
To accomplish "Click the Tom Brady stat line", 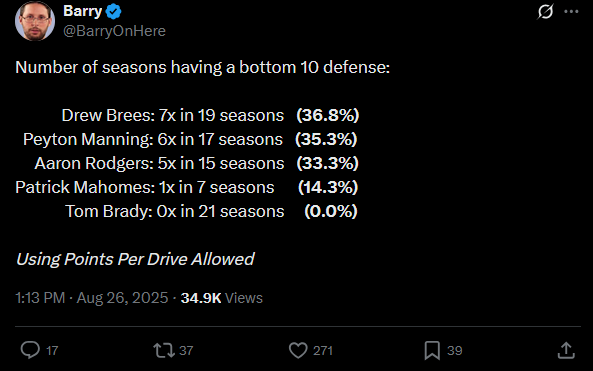I will (211, 211).
